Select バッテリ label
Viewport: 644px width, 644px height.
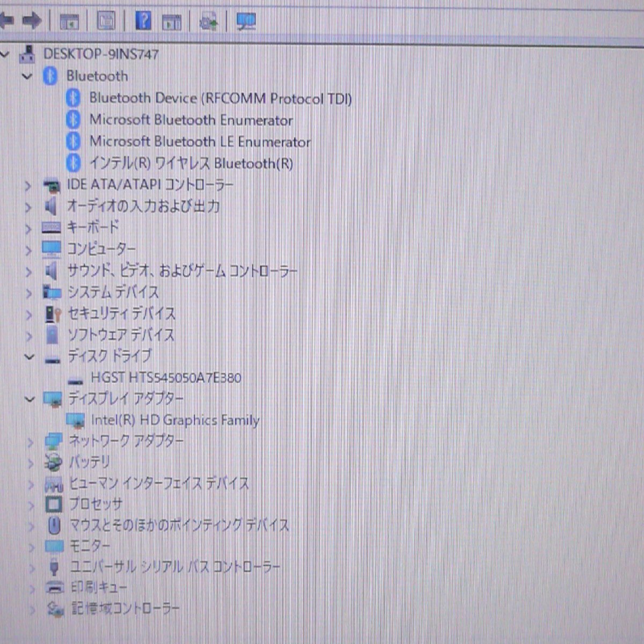[90, 462]
